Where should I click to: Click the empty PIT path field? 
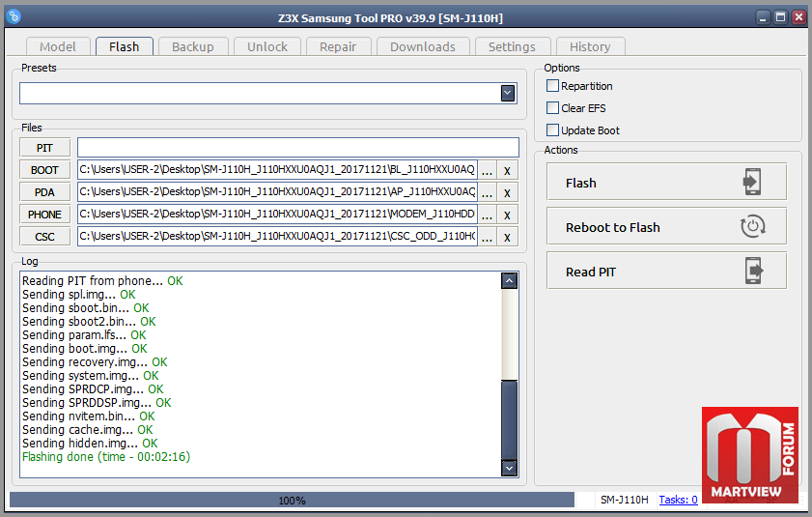(x=298, y=147)
